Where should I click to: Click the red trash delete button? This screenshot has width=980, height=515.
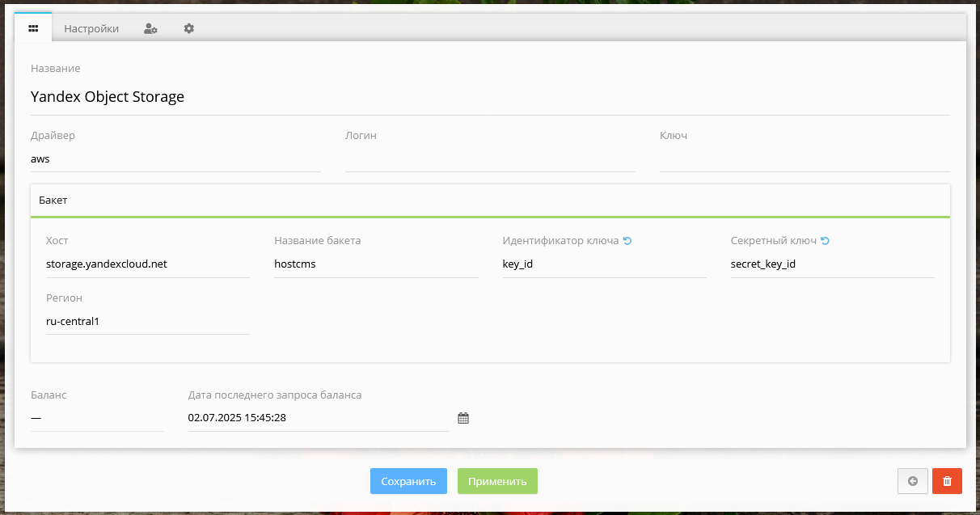point(947,481)
